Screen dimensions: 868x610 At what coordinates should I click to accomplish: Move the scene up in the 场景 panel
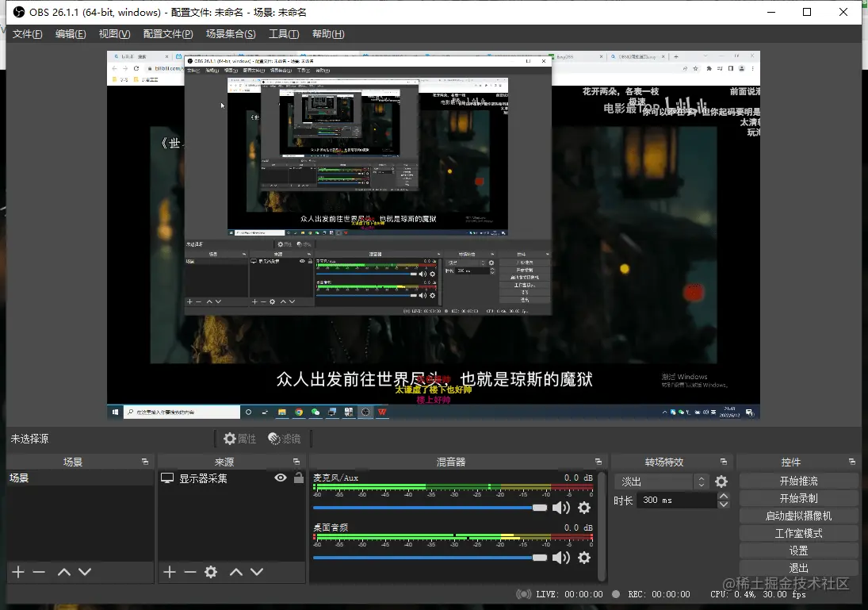[x=64, y=572]
